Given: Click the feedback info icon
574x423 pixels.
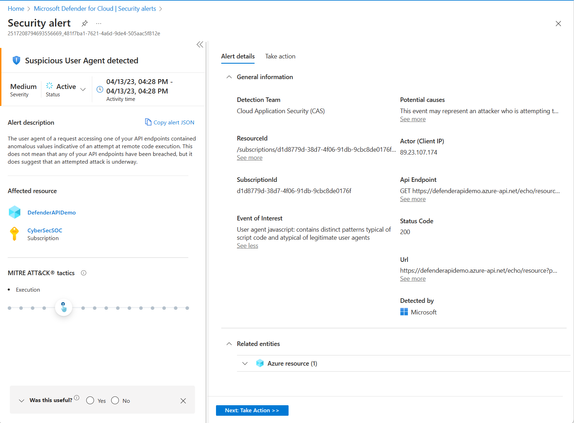Looking at the screenshot, I should pos(77,398).
